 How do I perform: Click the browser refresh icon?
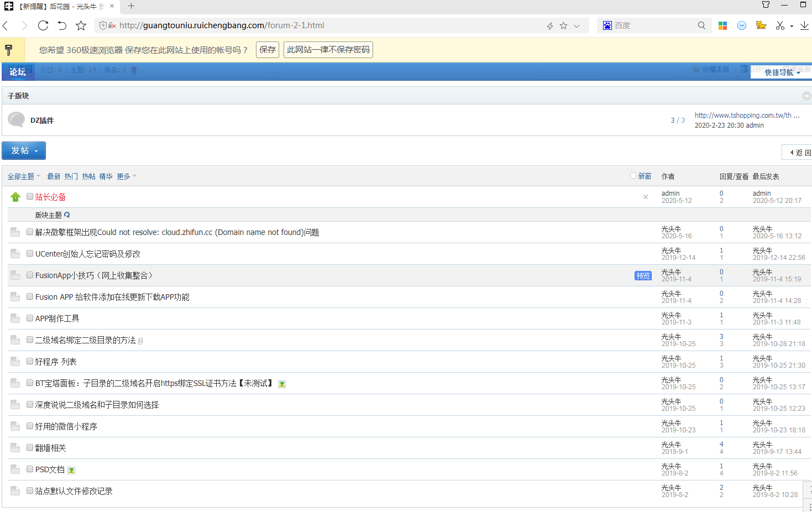point(43,25)
